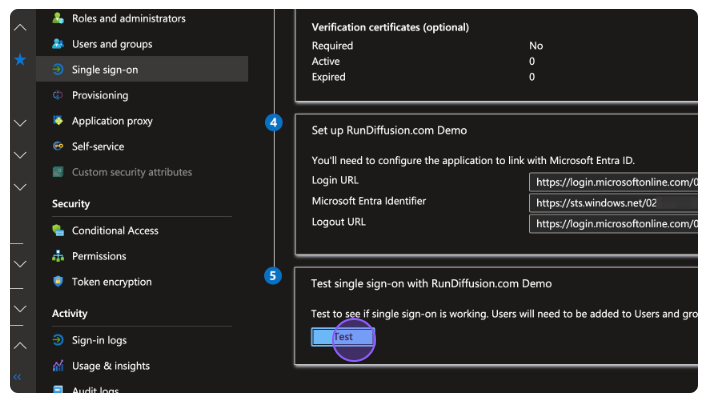Image resolution: width=706 pixels, height=400 pixels.
Task: Click the Token encryption shield icon
Action: 58,282
